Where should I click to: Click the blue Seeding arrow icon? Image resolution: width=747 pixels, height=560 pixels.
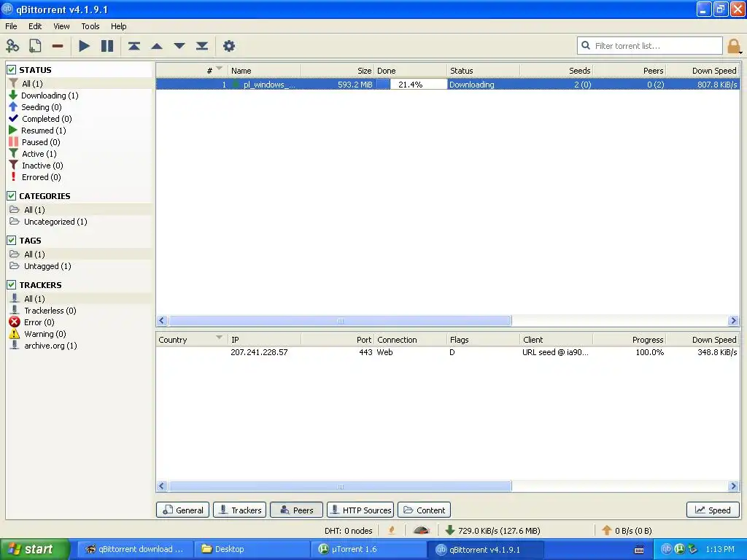point(13,106)
